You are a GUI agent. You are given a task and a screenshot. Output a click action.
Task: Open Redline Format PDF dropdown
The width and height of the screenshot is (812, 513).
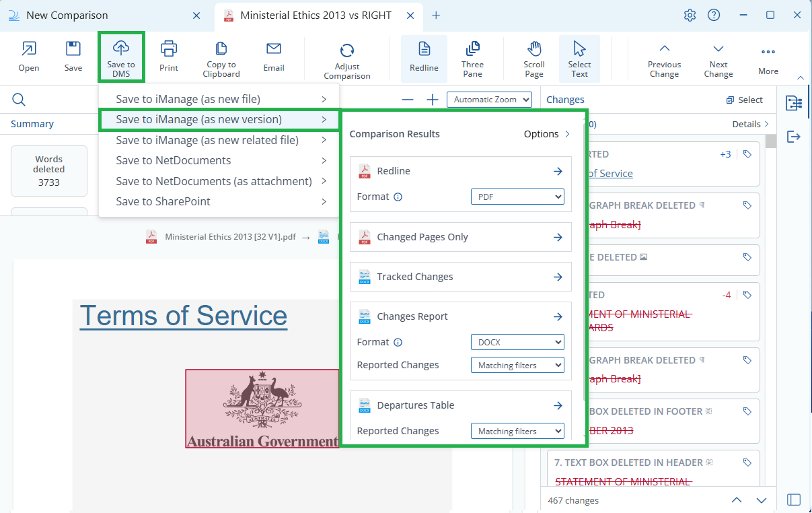point(517,197)
